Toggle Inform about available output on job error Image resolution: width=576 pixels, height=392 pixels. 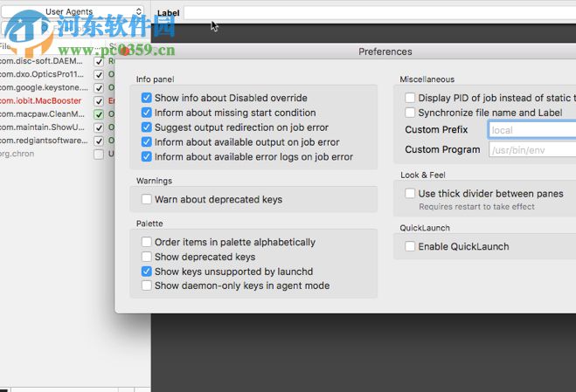[x=146, y=141]
